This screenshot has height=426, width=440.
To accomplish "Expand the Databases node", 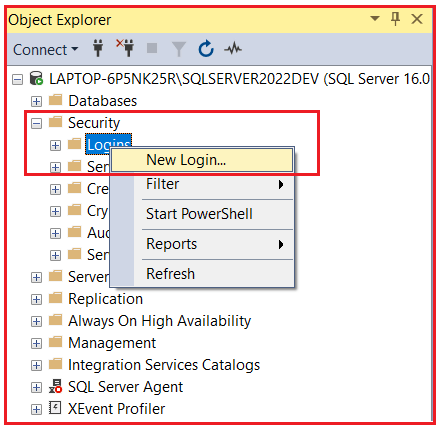I will click(36, 101).
